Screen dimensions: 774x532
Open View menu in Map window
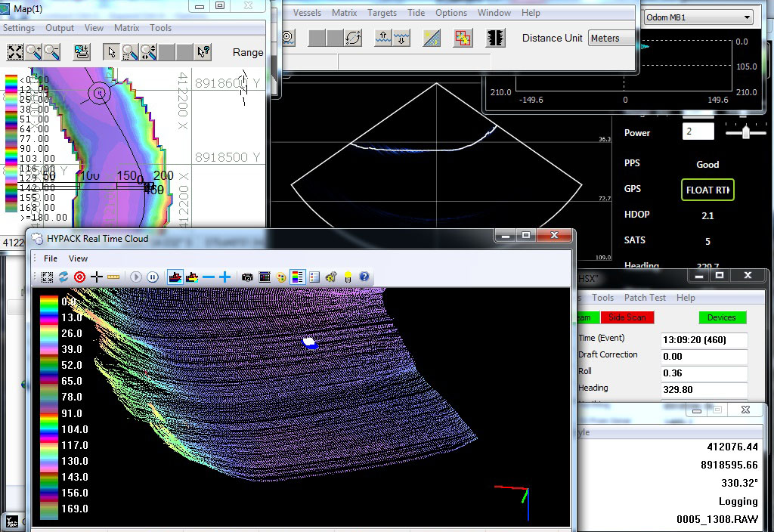click(x=94, y=28)
